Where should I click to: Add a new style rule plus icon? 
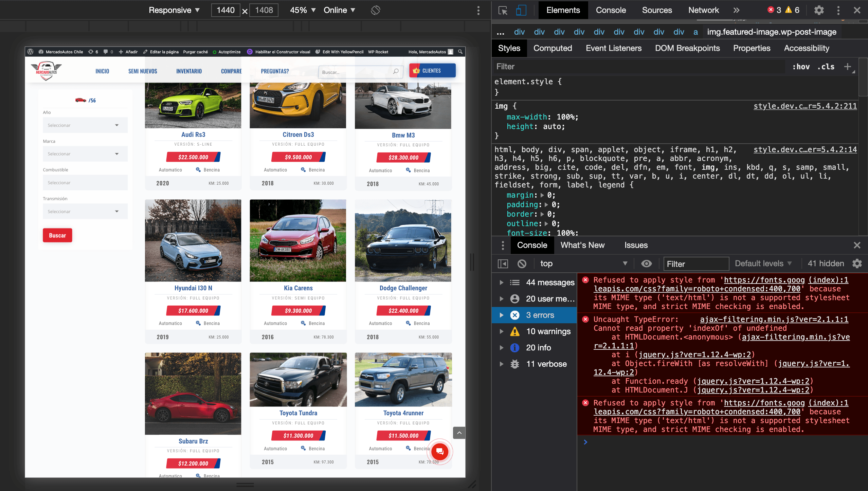848,67
